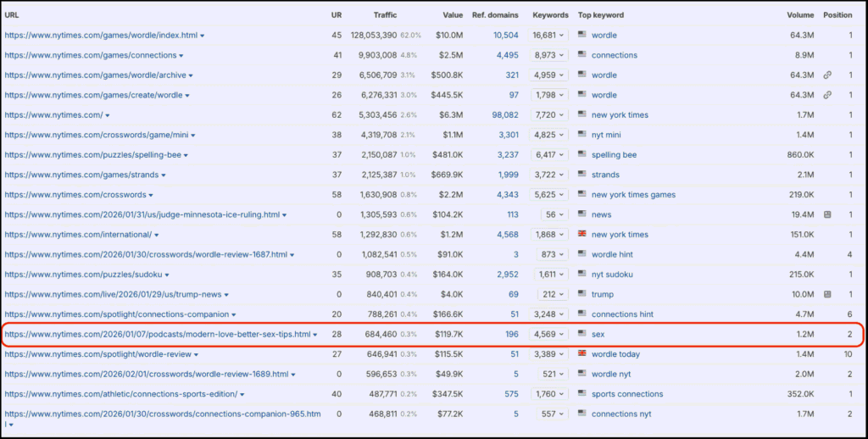Click top keyword 'connections nyt'
868x439 pixels.
click(621, 414)
